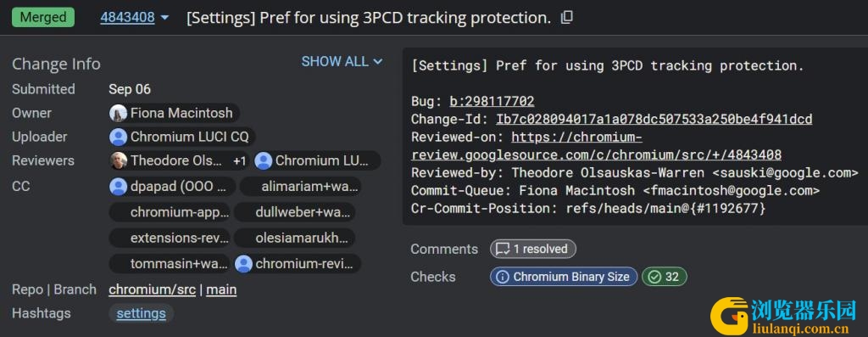Viewport: 868px width, 337px height.
Task: Click the Merged status badge
Action: coord(43,18)
